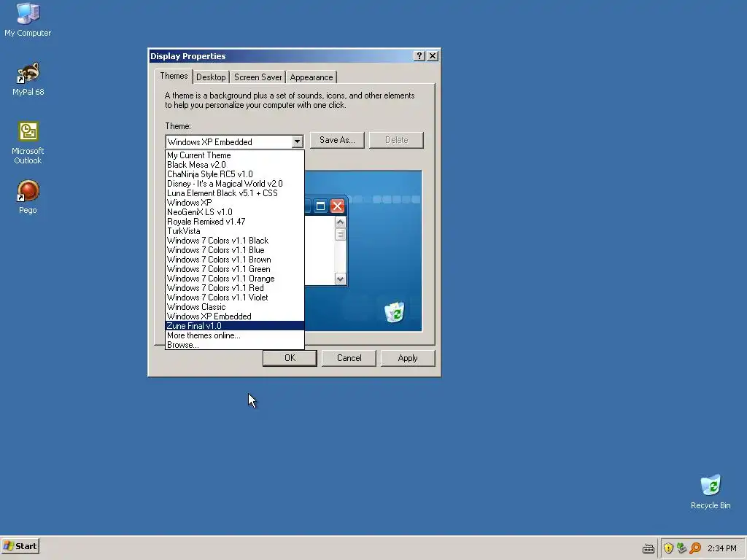The width and height of the screenshot is (747, 560).
Task: Pick Windows 7 Colors v1.1 Brown
Action: (234, 260)
